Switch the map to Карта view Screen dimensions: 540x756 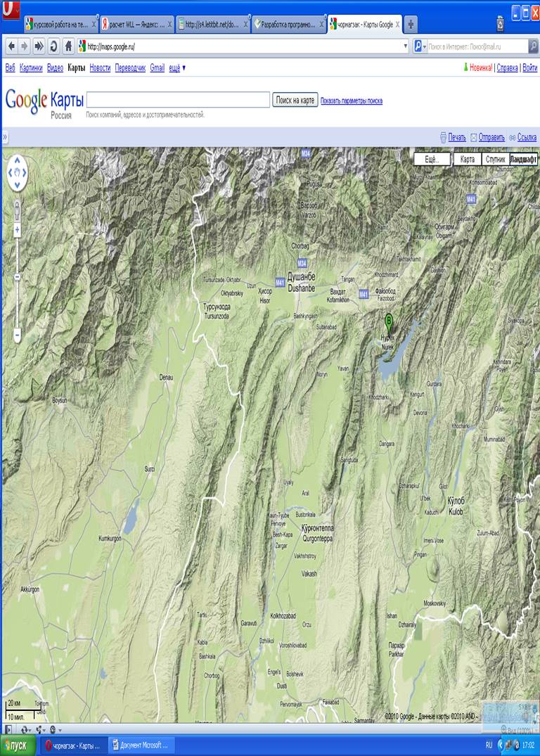pyautogui.click(x=467, y=159)
